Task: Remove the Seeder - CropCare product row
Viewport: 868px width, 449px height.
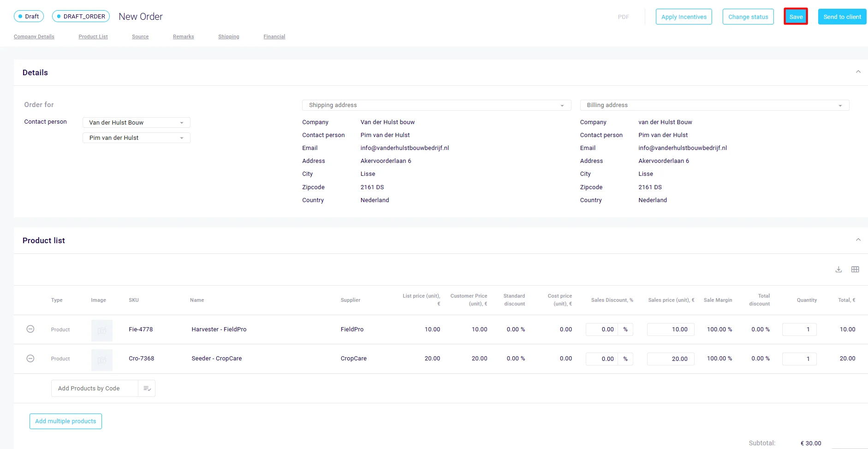Action: pyautogui.click(x=30, y=358)
